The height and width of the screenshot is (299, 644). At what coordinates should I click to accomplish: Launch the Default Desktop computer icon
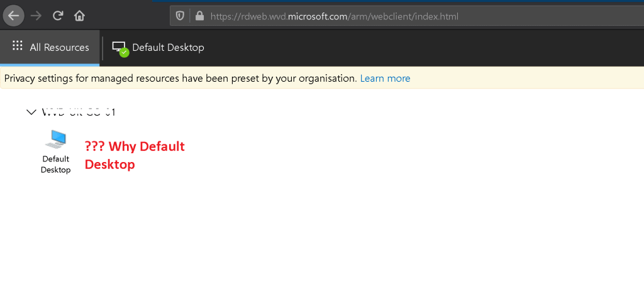[x=55, y=139]
